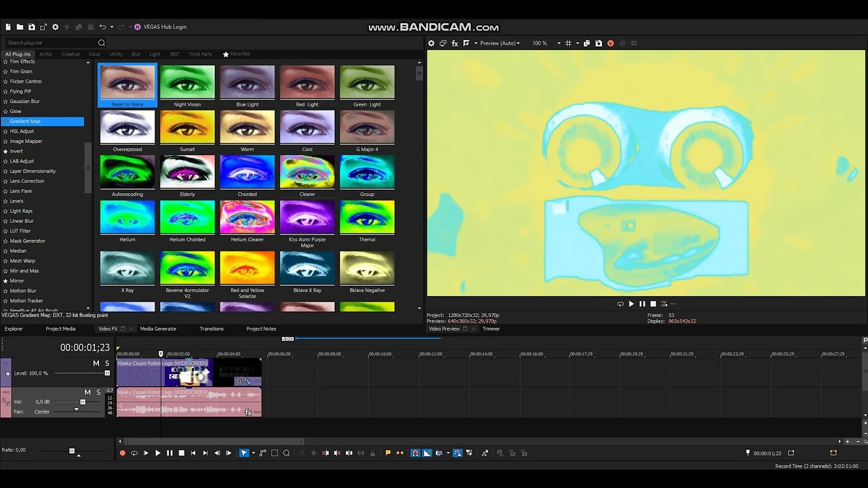Select HSL Adjust in the plug-in list
The height and width of the screenshot is (488, 868).
tap(22, 131)
